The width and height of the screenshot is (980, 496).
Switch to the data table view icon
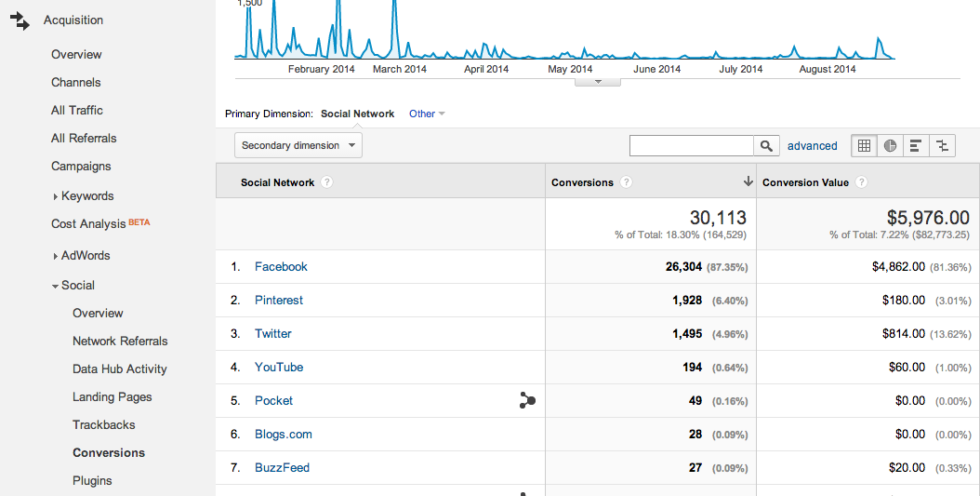(865, 146)
